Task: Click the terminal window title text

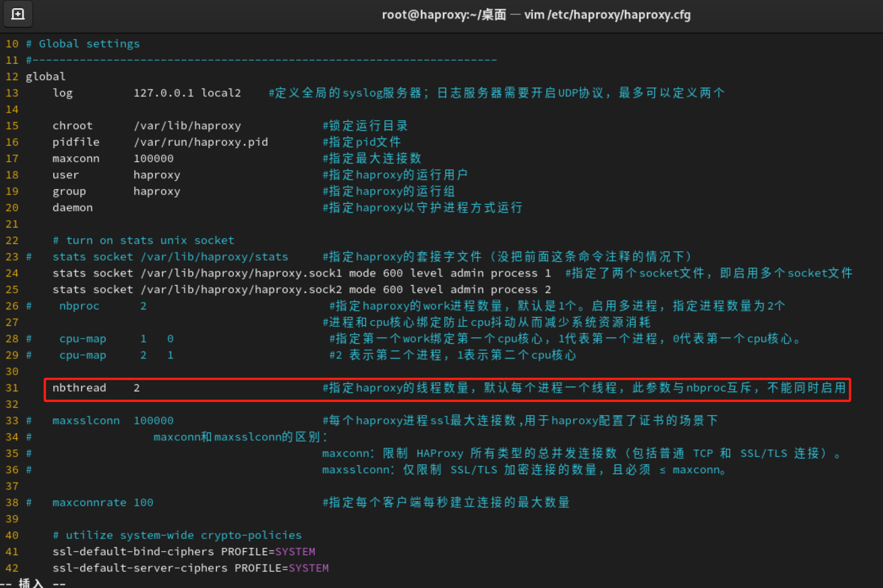Action: click(536, 15)
